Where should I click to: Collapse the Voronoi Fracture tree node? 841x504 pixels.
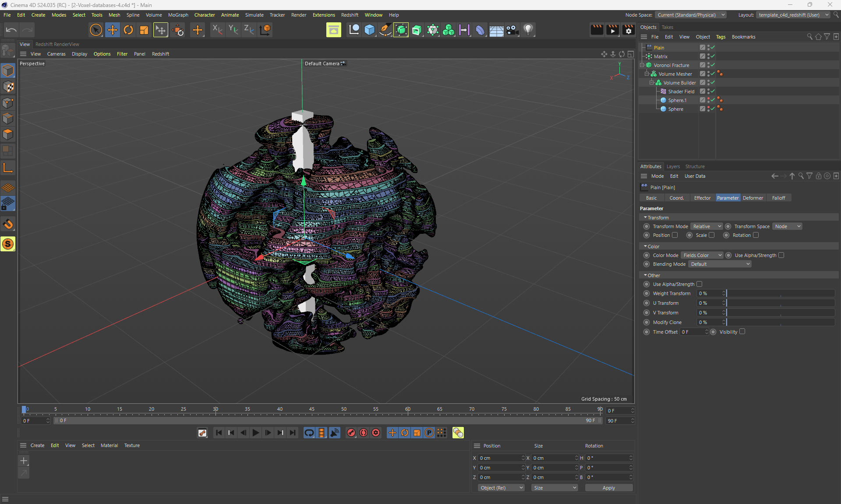click(642, 65)
